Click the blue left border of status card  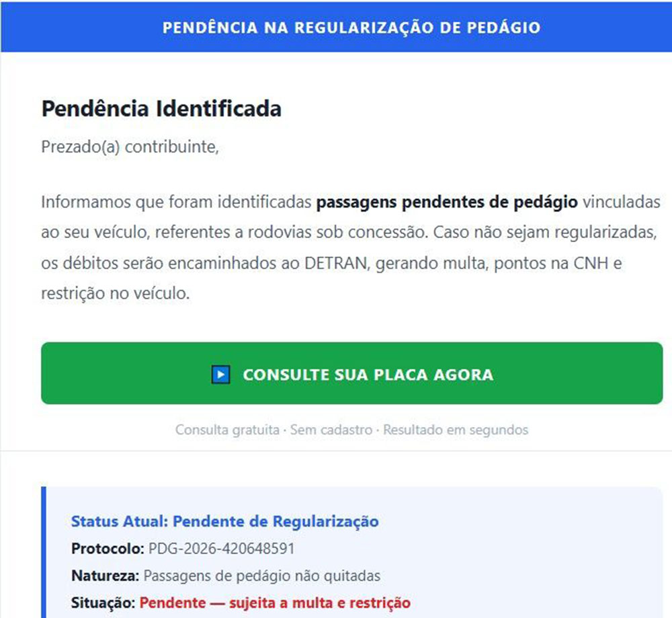point(44,551)
